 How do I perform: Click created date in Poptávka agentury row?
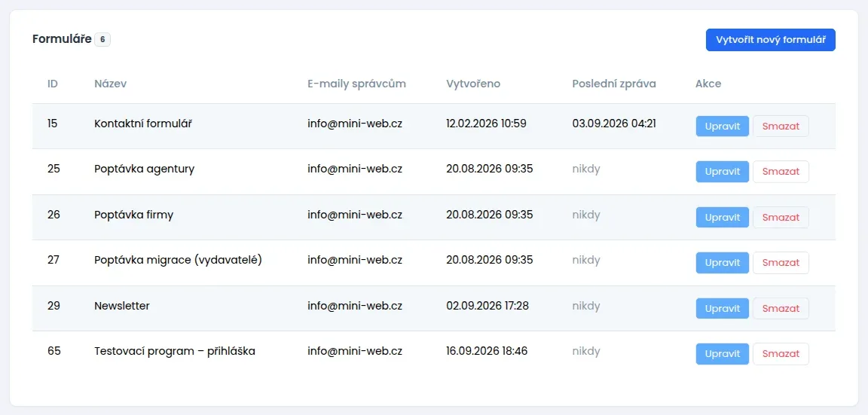[489, 169]
